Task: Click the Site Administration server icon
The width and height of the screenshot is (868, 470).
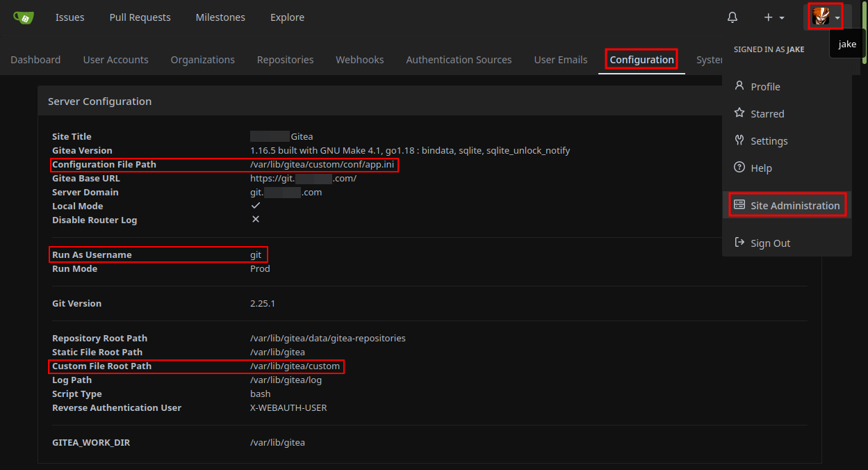Action: point(739,205)
